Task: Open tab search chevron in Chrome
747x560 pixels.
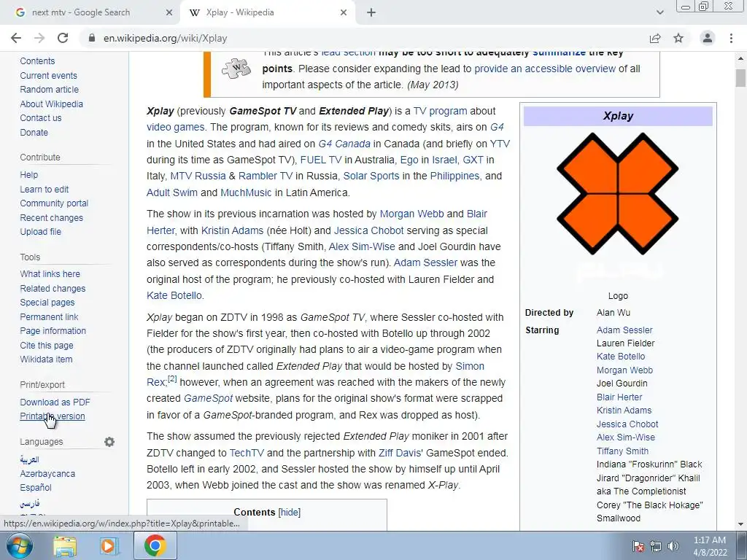Action: point(659,12)
